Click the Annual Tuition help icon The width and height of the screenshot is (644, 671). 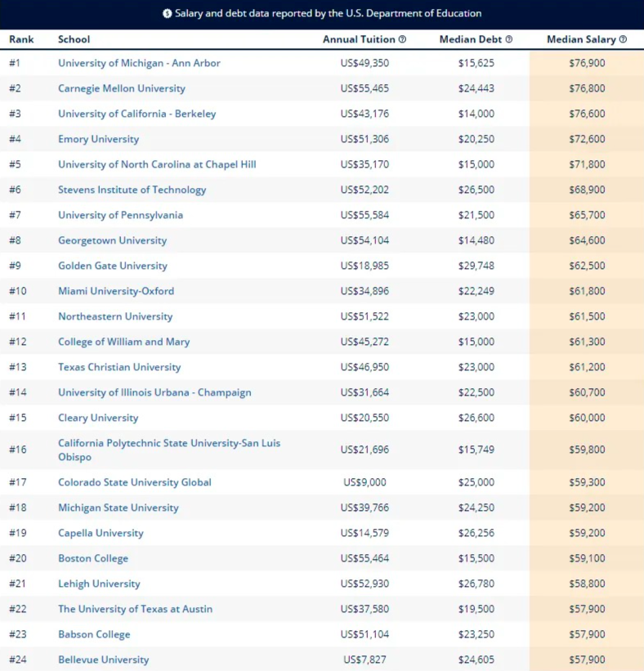402,39
